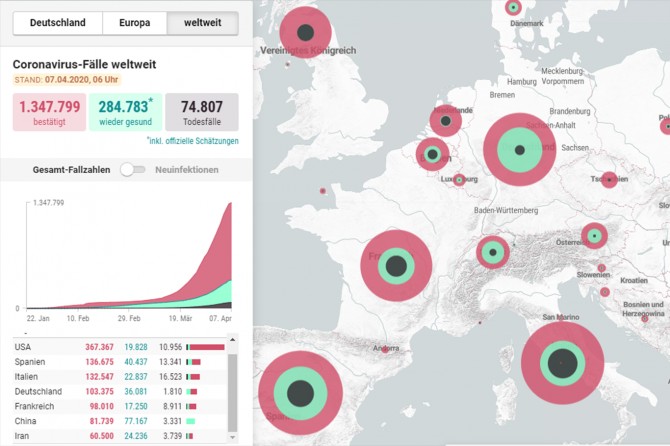Click the Austria case bubble on map
670x446 pixels.
[x=594, y=236]
